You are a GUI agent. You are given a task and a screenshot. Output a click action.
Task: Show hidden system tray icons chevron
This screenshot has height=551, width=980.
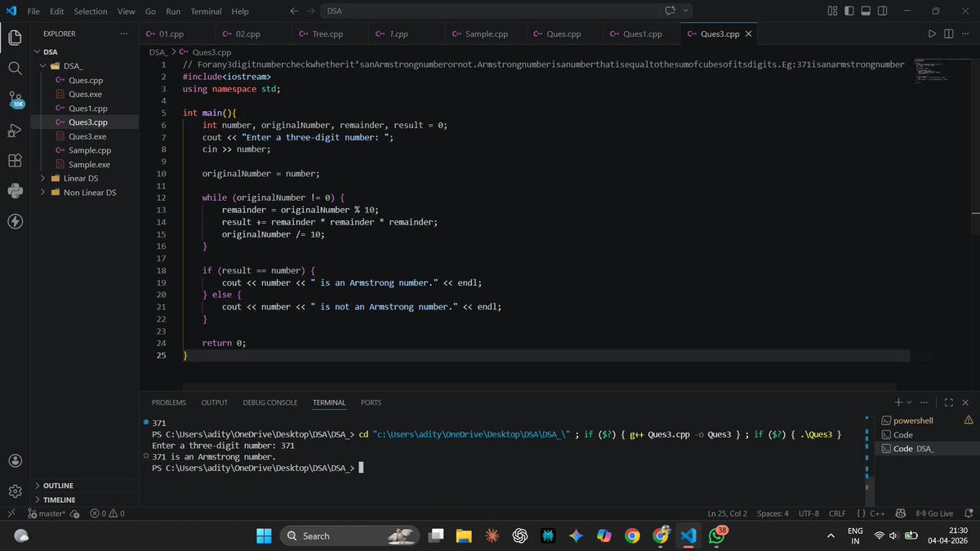pos(831,535)
